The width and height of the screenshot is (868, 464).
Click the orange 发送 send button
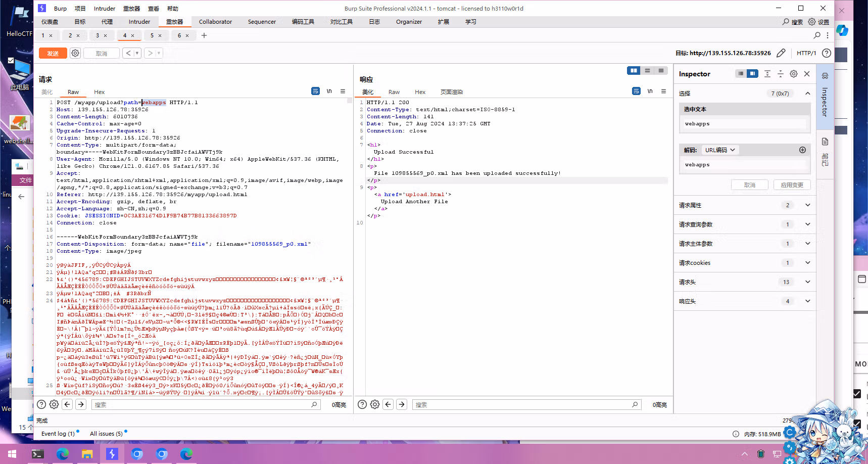point(53,53)
